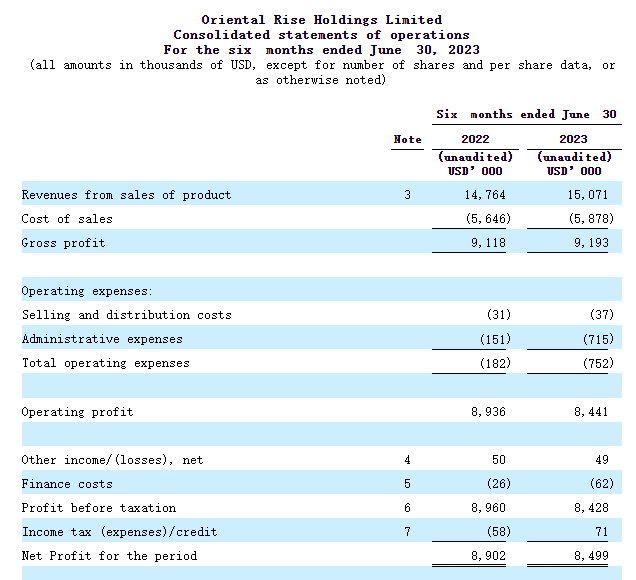Screen dimensions: 636x580
Task: Select 'Profit before taxation' label
Action: click(x=99, y=508)
